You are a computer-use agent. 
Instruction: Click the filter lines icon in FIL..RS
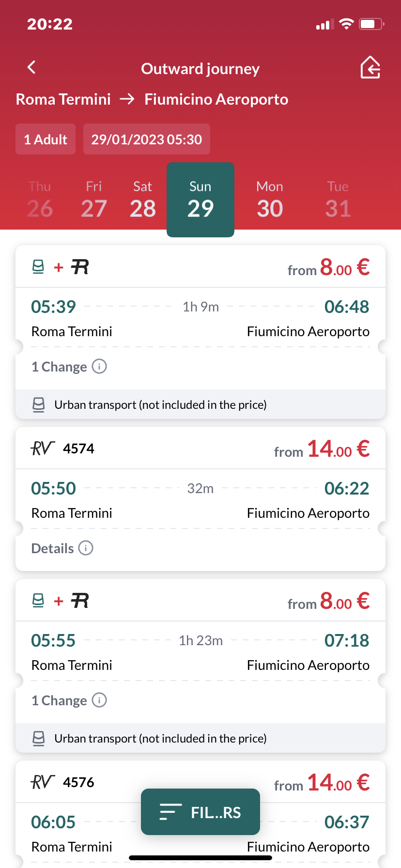[170, 812]
